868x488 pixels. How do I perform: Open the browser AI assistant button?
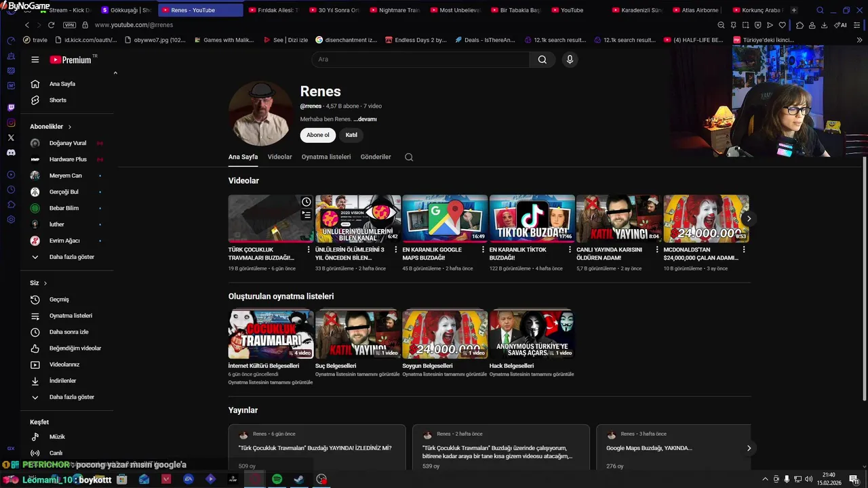[x=841, y=25]
